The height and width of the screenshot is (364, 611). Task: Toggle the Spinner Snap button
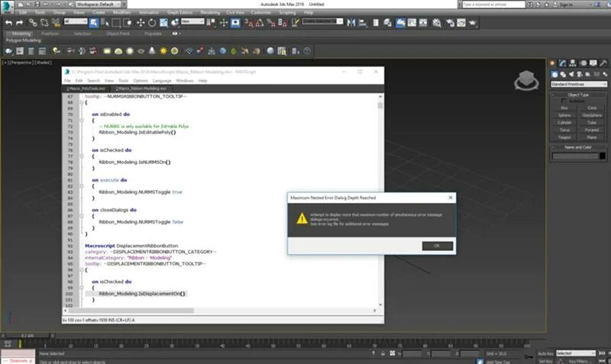283,23
